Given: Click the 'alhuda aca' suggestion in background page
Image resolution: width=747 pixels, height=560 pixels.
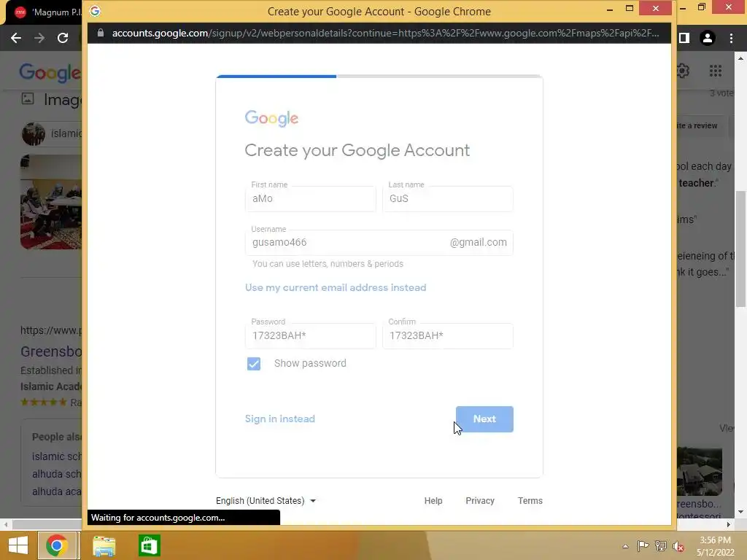Looking at the screenshot, I should pyautogui.click(x=57, y=491).
